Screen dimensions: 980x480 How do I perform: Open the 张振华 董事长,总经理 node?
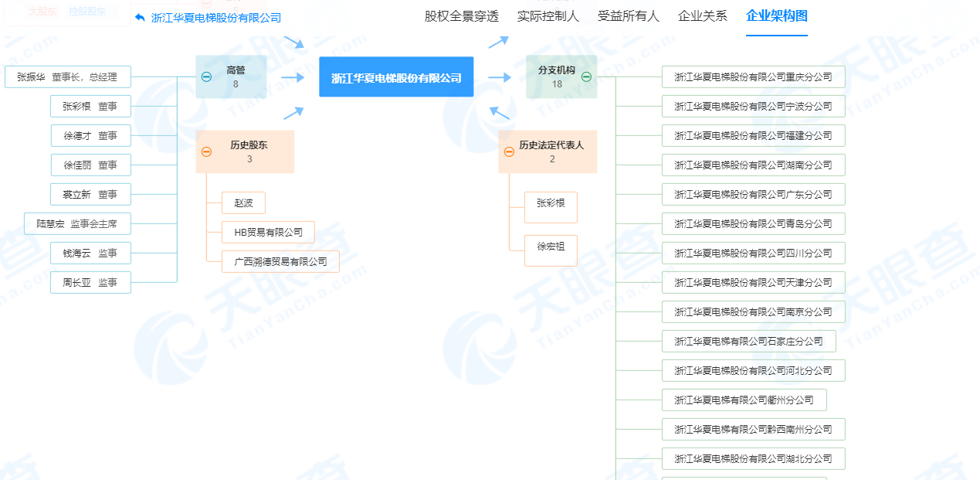67,77
